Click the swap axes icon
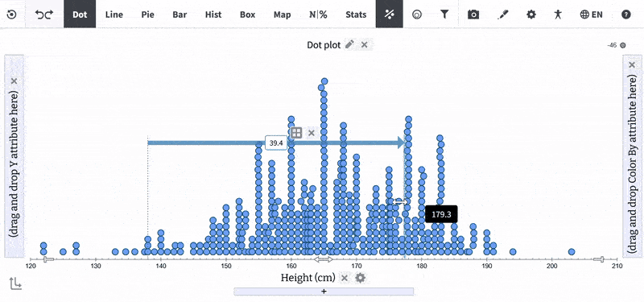 15,283
